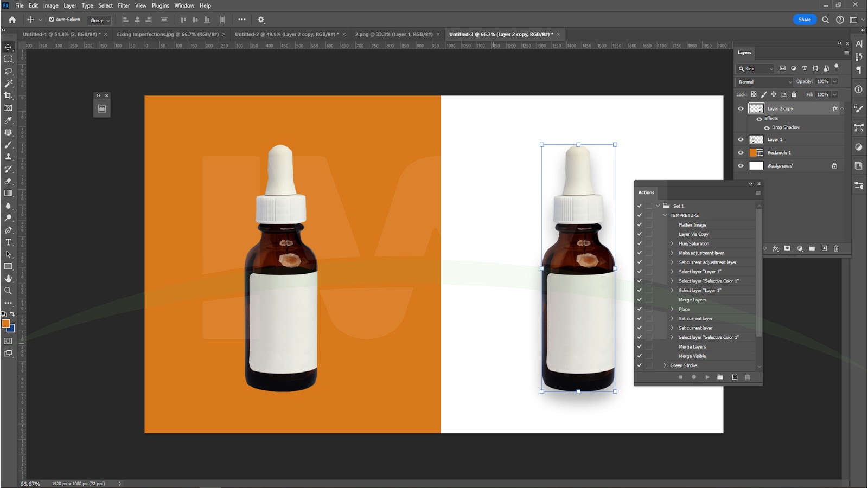Click the Share button
868x488 pixels.
(805, 20)
